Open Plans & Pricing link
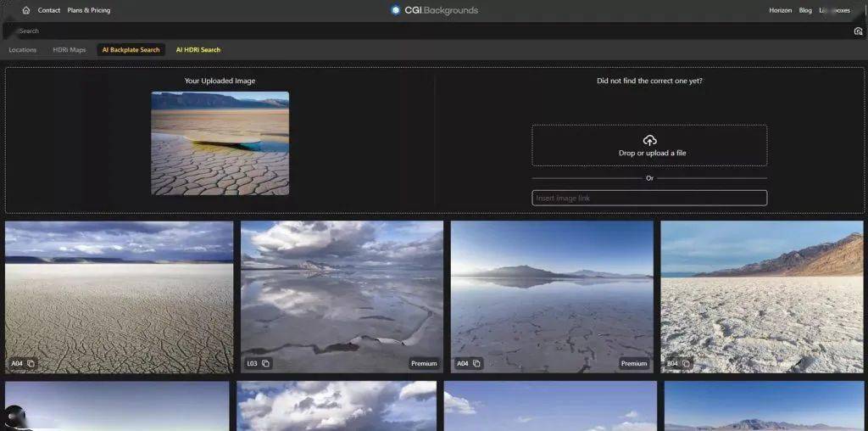 pyautogui.click(x=89, y=10)
